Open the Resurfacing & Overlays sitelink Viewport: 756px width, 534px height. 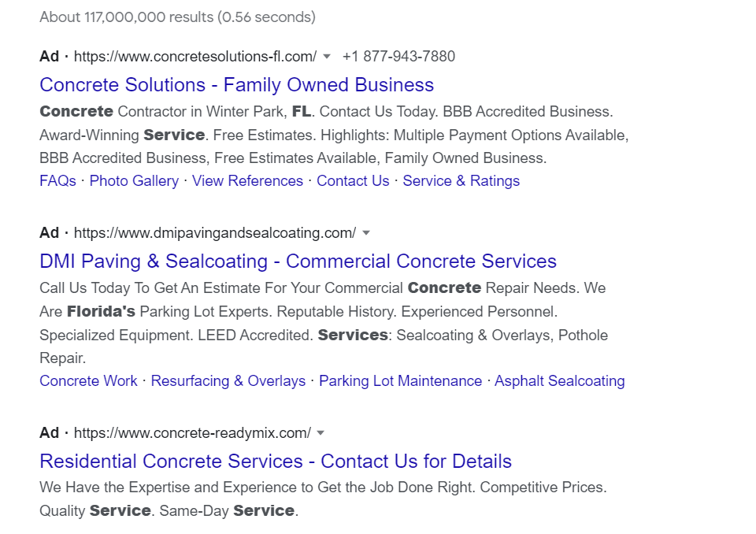228,381
